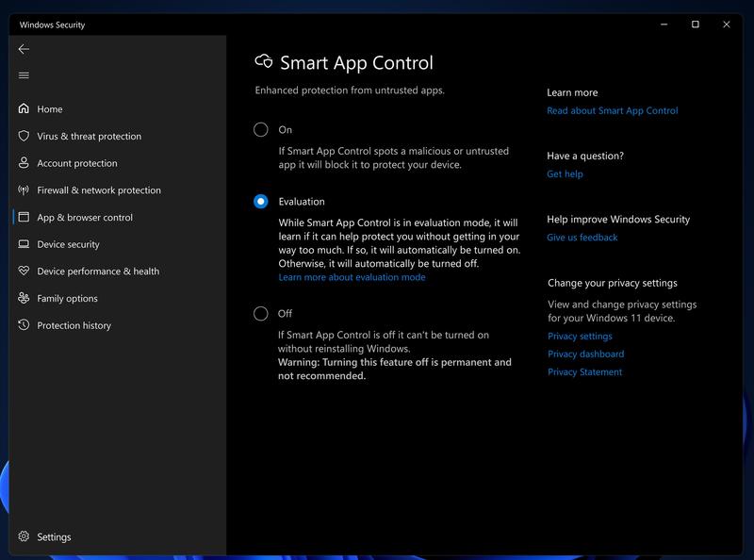Click the Settings gear icon
754x560 pixels.
click(24, 536)
